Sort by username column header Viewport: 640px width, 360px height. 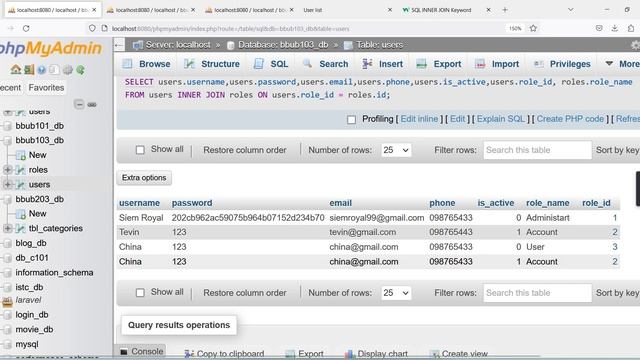[139, 203]
